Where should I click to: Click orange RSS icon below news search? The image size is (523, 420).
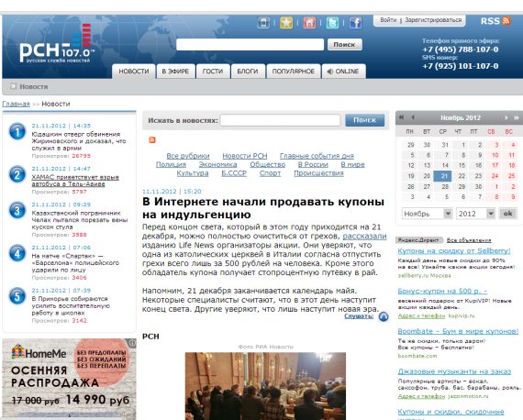click(152, 139)
